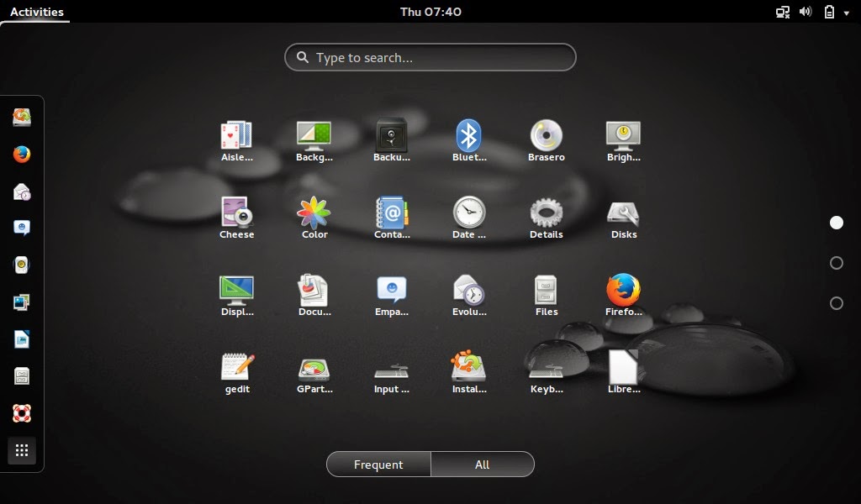Go to the third page indicator dot
This screenshot has height=504, width=861.
[837, 303]
